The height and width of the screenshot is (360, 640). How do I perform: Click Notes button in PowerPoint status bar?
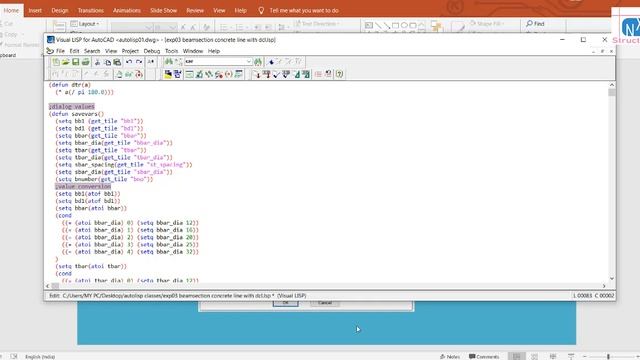coord(450,356)
